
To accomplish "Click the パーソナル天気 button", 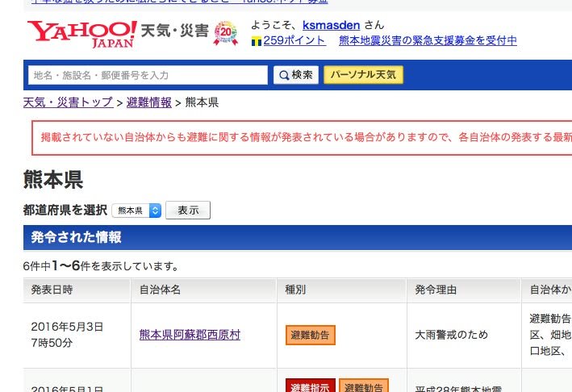I will pyautogui.click(x=363, y=75).
